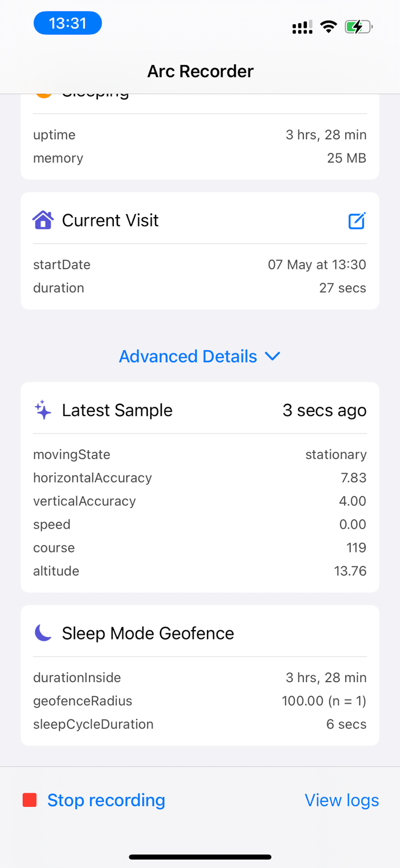Expand the Advanced Details section
The height and width of the screenshot is (868, 400).
[187, 356]
